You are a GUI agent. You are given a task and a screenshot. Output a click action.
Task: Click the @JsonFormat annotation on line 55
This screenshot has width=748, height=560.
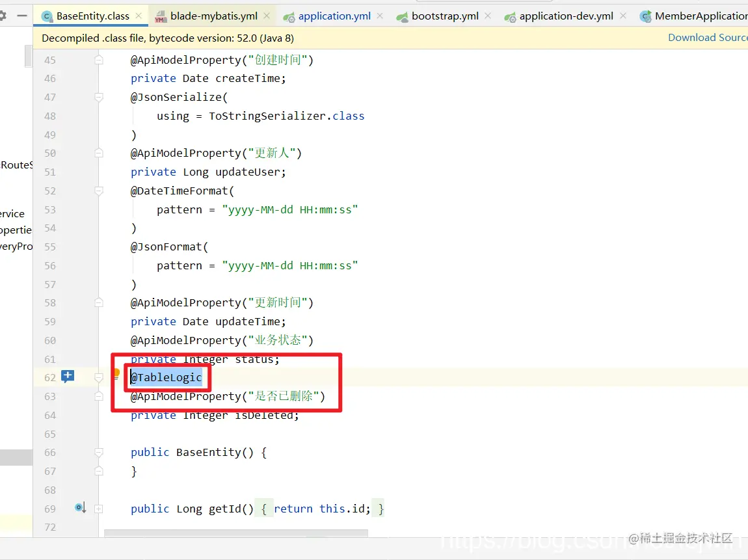tap(169, 247)
